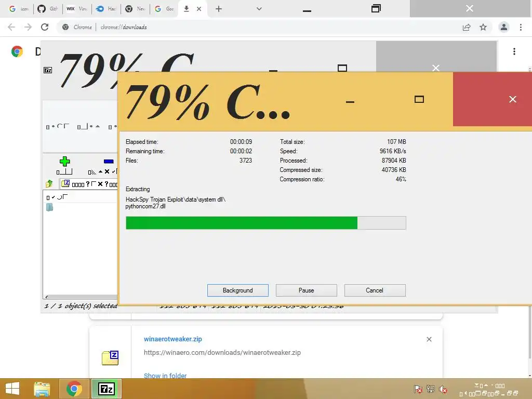Go forward in Chrome browser

pos(28,27)
